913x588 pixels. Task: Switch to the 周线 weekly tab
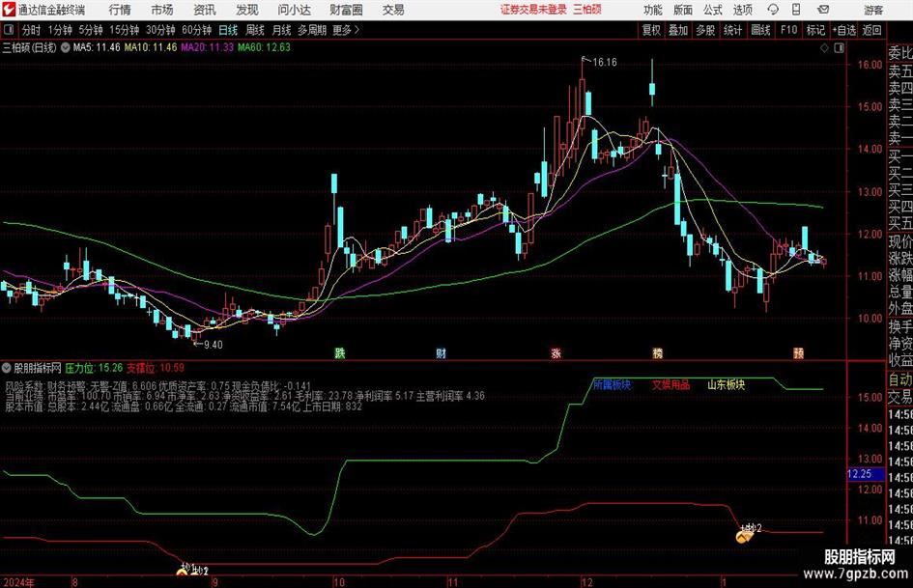[255, 30]
